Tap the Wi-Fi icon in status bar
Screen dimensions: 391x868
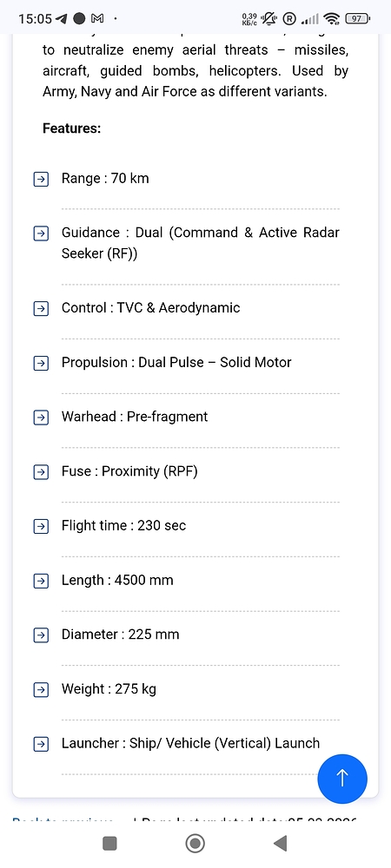(x=332, y=19)
